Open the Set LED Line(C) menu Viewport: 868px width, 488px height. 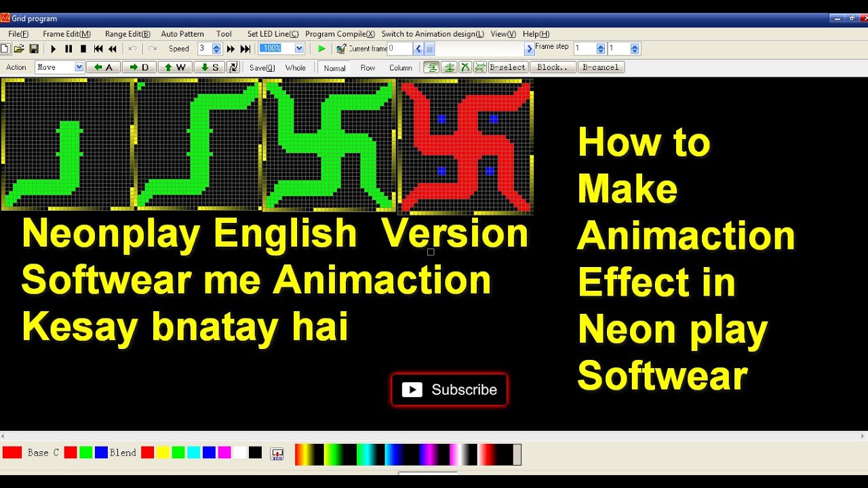point(273,34)
